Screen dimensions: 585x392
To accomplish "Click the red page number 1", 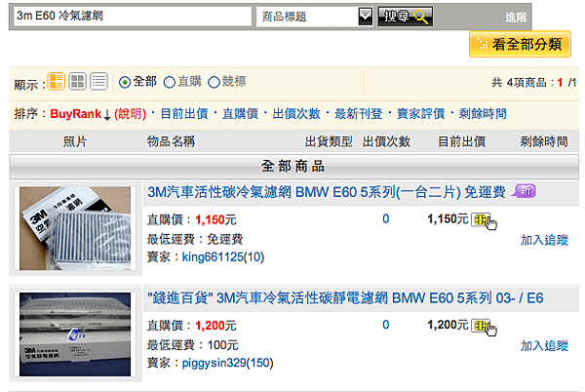I will [560, 83].
